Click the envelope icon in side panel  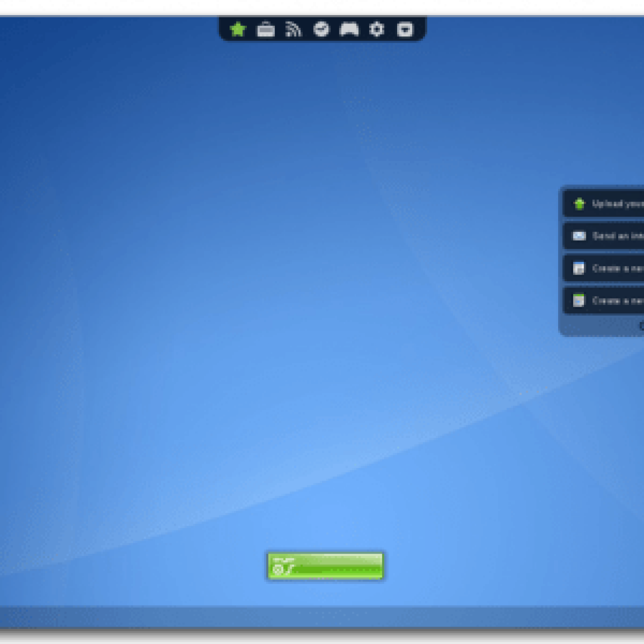579,236
